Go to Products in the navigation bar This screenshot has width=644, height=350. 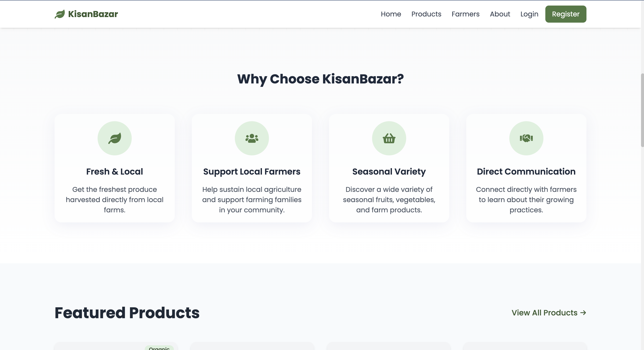click(426, 14)
